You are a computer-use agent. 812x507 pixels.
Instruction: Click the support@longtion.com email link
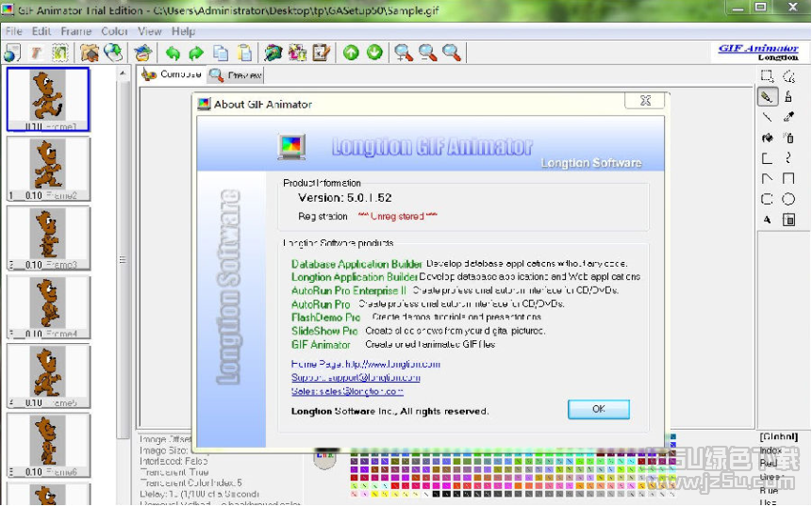356,378
